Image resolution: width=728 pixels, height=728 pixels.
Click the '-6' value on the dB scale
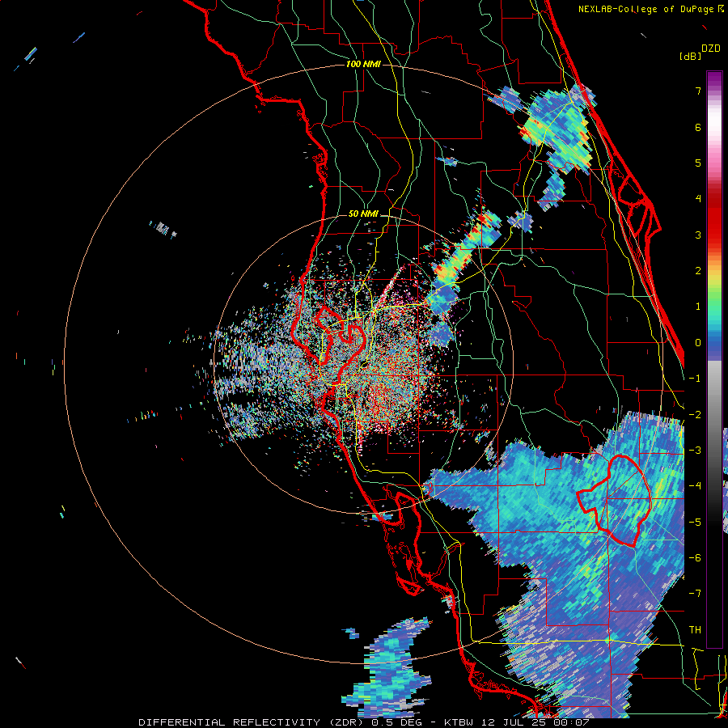[x=695, y=558]
